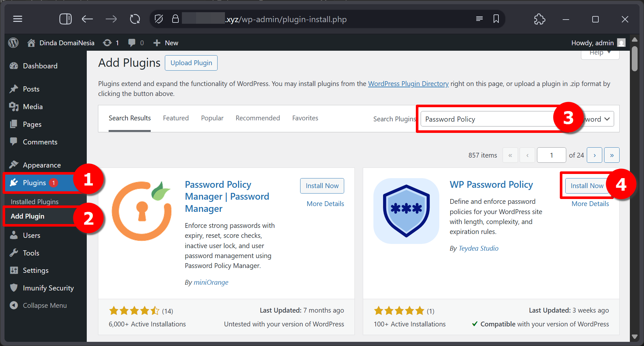Bookmark this page
This screenshot has width=644, height=346.
(496, 19)
